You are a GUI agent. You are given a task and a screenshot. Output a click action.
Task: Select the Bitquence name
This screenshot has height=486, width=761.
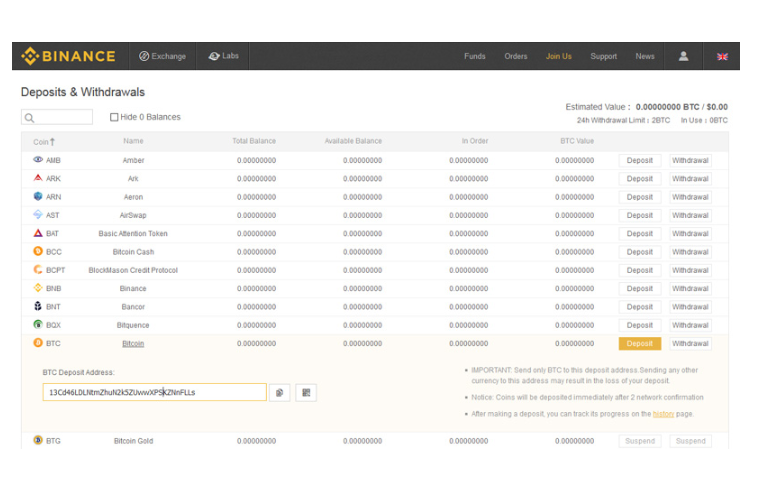(x=133, y=325)
